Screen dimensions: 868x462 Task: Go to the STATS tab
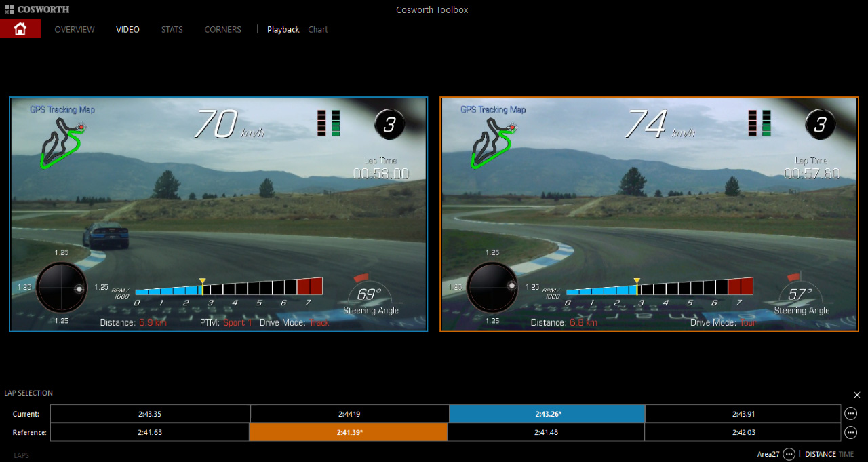pyautogui.click(x=172, y=29)
